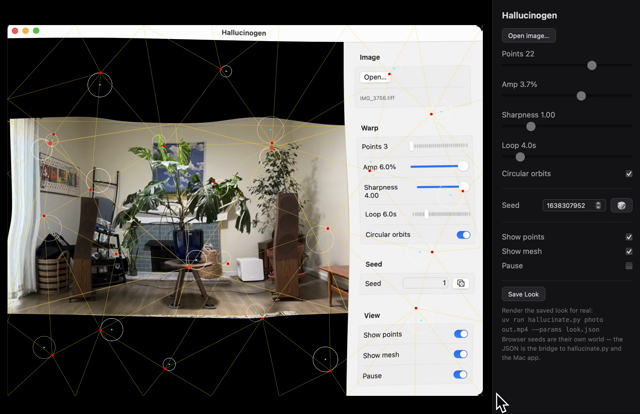
Task: Click the 'uv run hallucinate.py photo' command text
Action: point(552,320)
